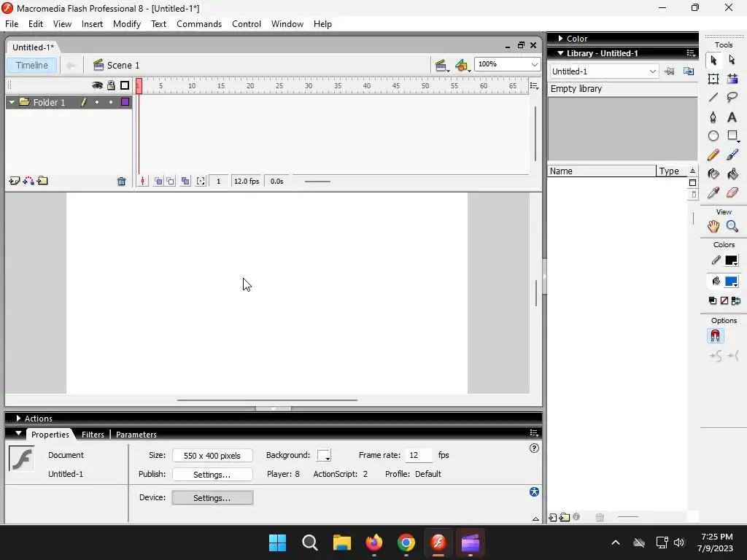Click the Timeline toggle button
747x560 pixels.
[32, 65]
